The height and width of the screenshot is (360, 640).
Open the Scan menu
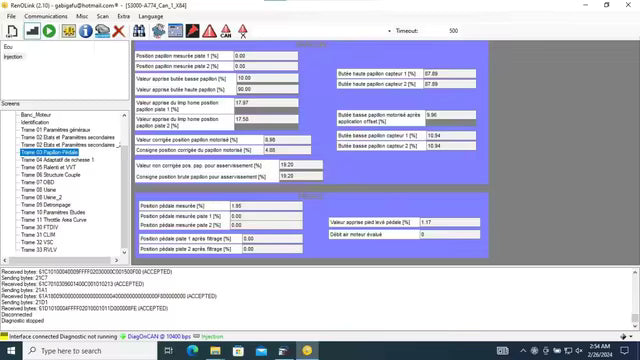tap(103, 16)
